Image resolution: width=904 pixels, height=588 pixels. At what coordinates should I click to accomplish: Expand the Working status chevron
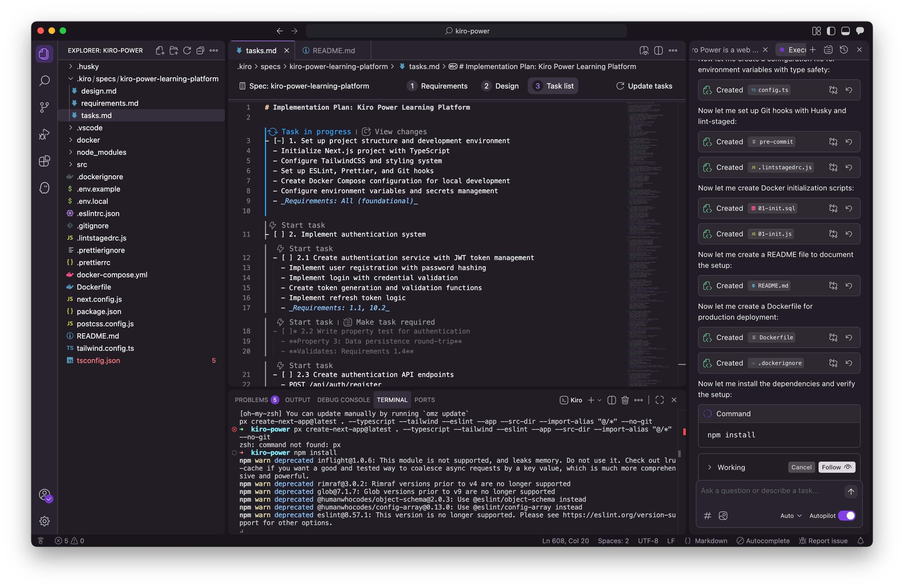coord(709,467)
